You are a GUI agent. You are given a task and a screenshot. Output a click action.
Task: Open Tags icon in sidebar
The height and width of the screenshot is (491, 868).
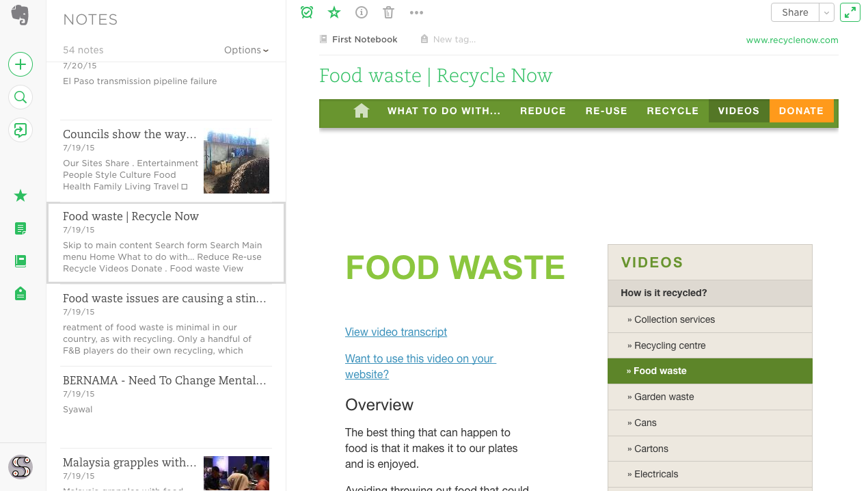[x=21, y=294]
